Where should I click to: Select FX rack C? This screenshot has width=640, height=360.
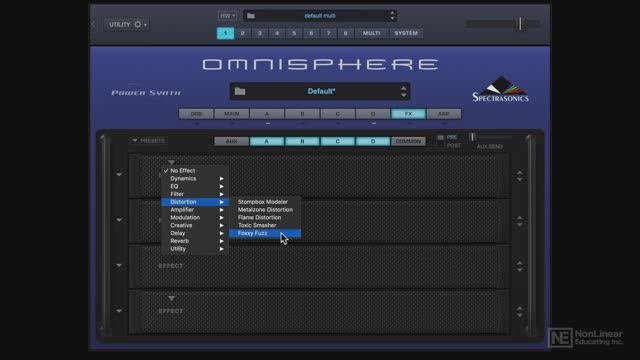click(x=338, y=141)
